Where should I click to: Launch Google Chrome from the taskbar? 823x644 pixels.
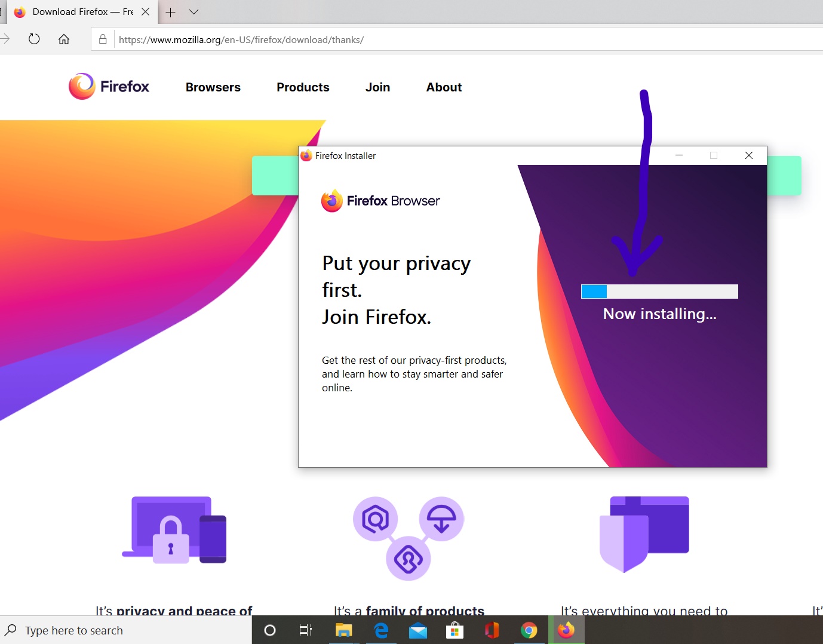click(529, 630)
